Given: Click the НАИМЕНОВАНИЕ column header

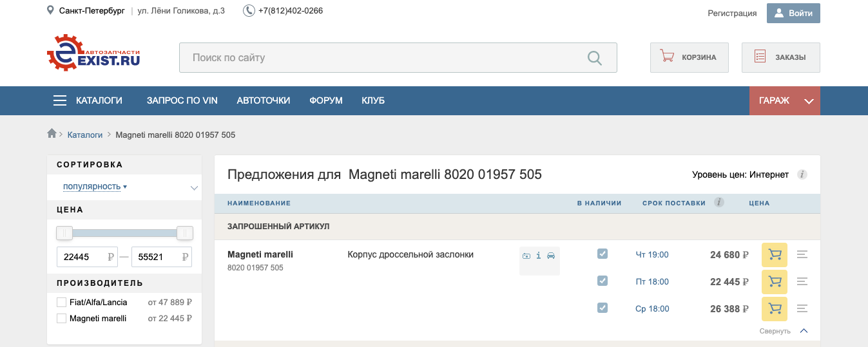Looking at the screenshot, I should tap(259, 203).
